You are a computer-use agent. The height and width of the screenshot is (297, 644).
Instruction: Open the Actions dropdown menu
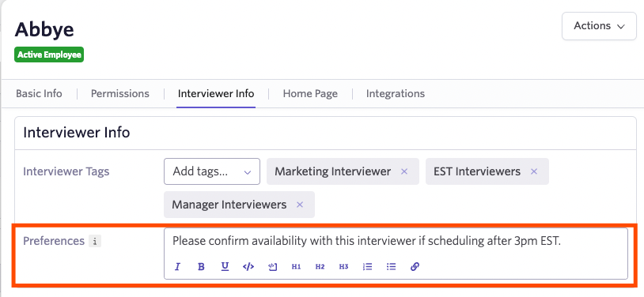[x=599, y=26]
